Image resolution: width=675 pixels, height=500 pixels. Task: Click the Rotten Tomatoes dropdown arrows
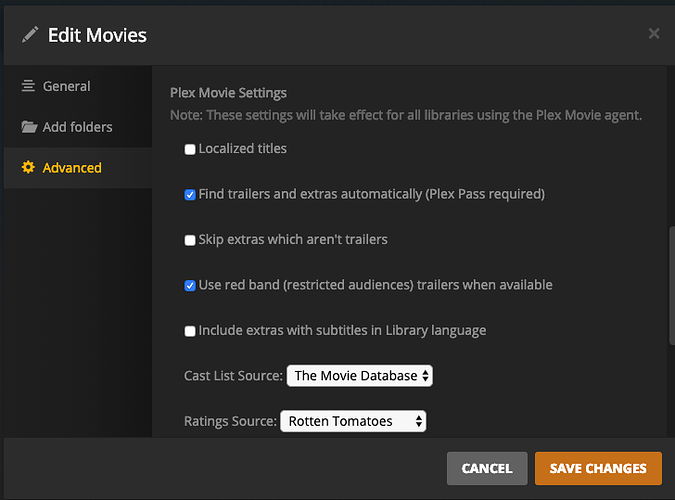coord(418,421)
